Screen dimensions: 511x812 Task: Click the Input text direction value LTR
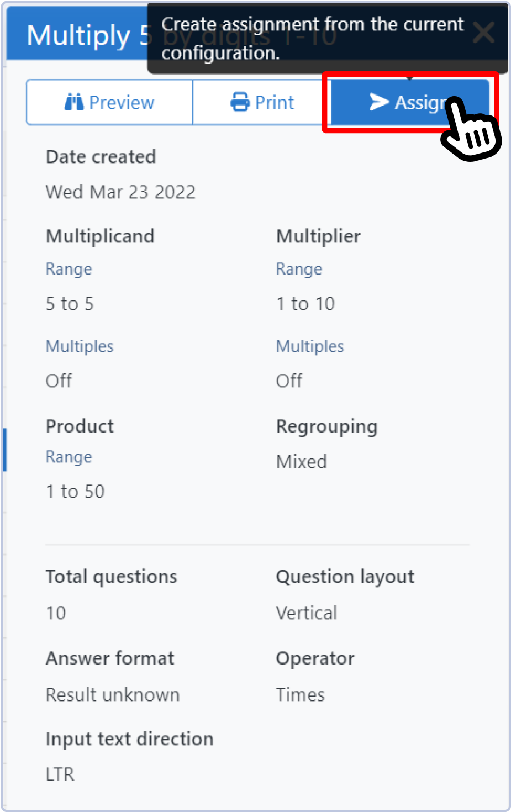click(x=60, y=774)
